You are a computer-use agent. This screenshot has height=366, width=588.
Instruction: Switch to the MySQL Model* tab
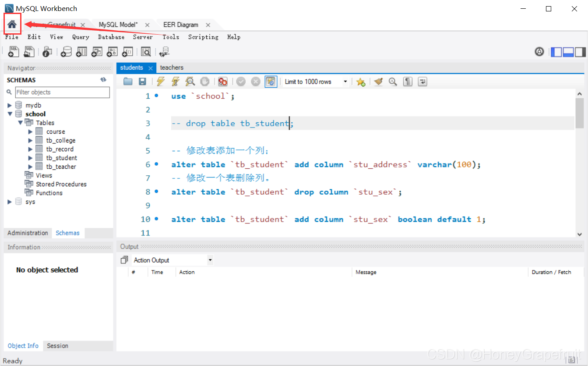(118, 25)
